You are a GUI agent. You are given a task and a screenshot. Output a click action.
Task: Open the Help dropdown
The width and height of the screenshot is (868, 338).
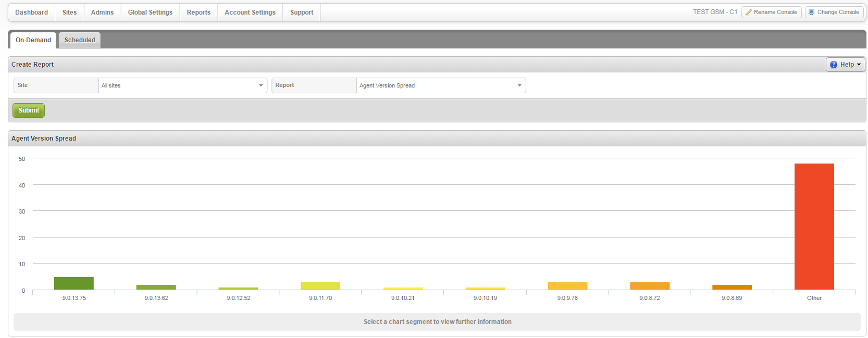845,65
